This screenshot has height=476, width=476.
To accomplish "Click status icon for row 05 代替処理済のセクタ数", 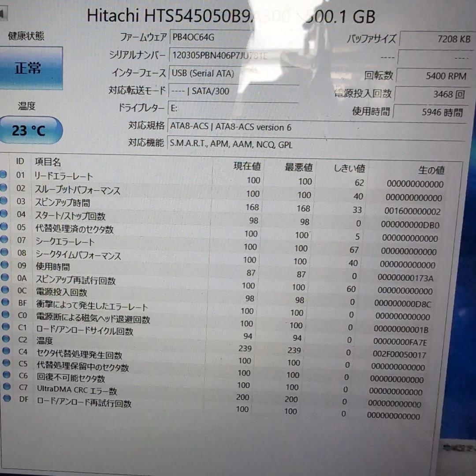I will (x=4, y=227).
